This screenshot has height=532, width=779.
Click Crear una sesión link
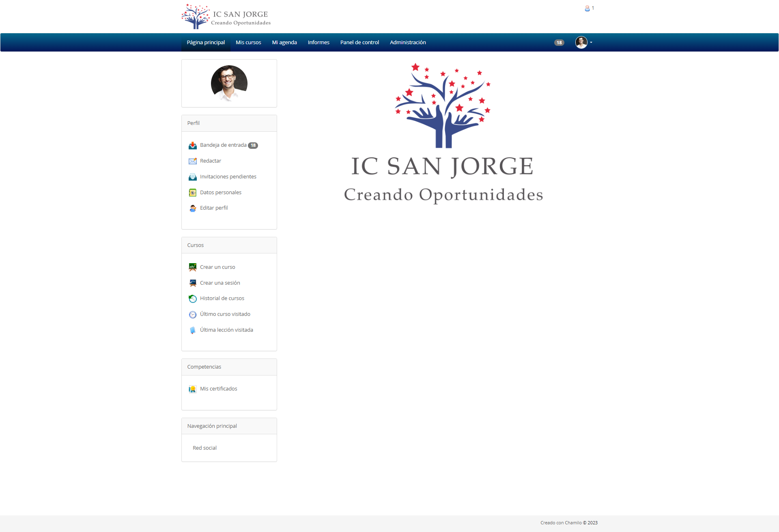220,283
